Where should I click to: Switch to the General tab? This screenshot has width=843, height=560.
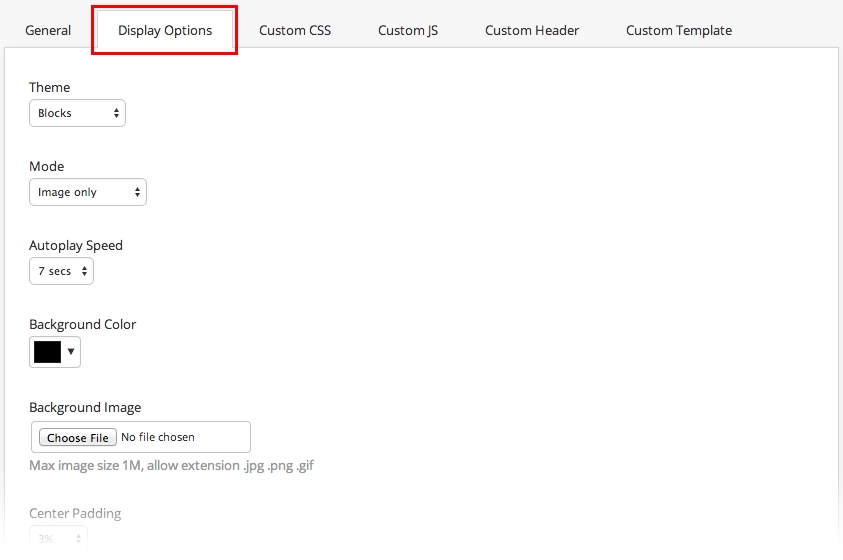pyautogui.click(x=48, y=30)
